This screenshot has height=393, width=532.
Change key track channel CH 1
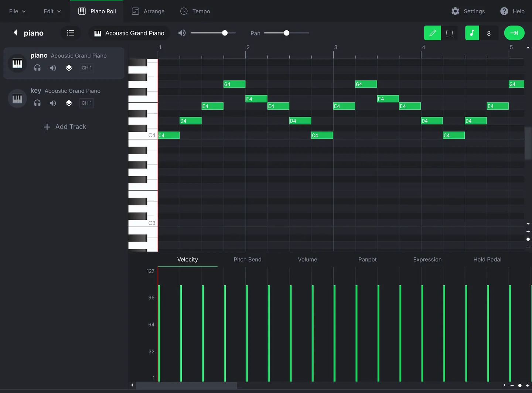pos(86,103)
